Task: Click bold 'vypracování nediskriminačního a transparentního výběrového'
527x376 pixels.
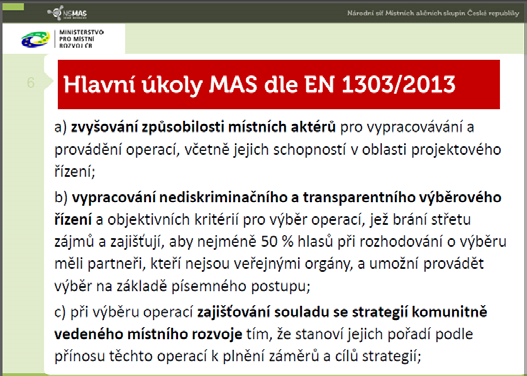Action: (x=286, y=198)
